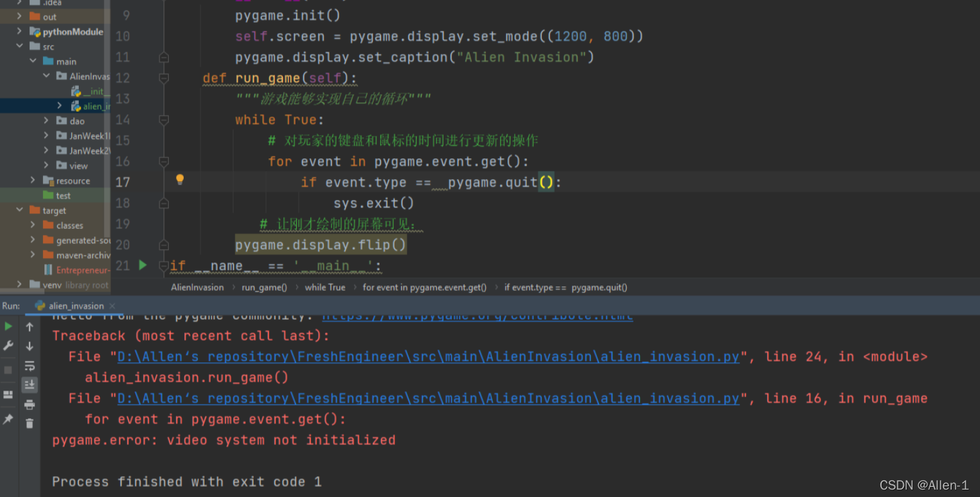980x497 pixels.
Task: Jump up the stack trace with up arrow
Action: (x=30, y=327)
